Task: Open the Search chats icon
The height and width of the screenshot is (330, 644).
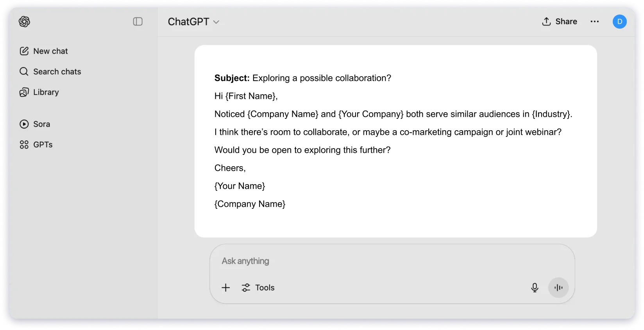Action: click(24, 72)
